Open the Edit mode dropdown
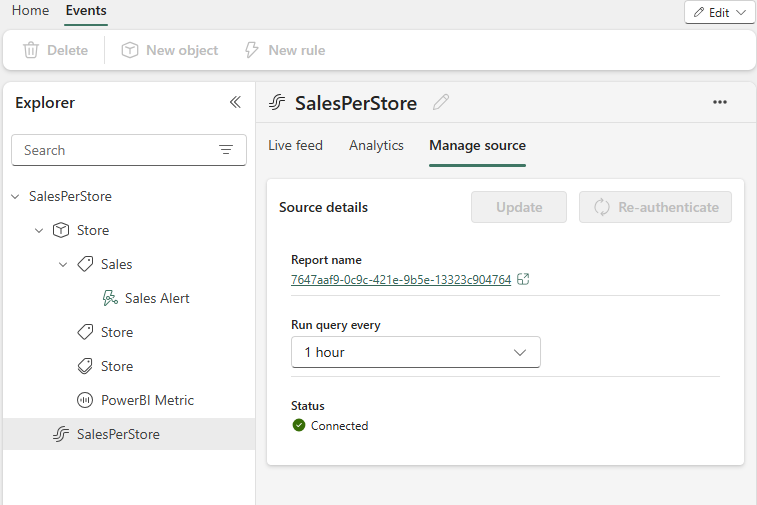 (x=719, y=13)
